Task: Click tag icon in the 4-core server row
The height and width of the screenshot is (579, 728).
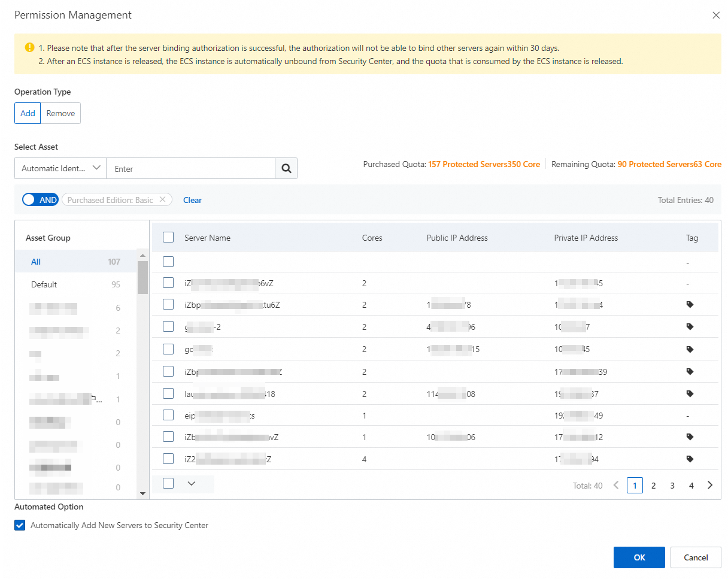Action: click(x=690, y=459)
